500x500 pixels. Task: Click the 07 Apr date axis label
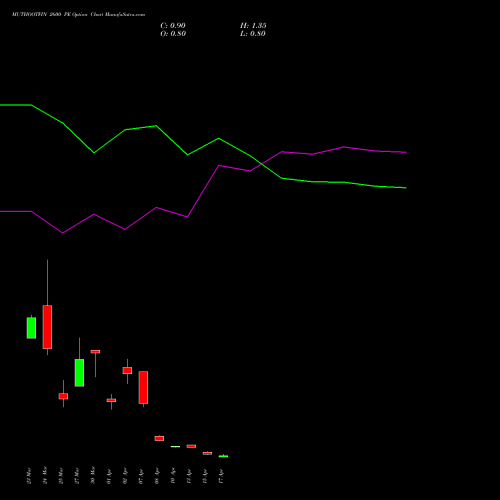click(141, 476)
